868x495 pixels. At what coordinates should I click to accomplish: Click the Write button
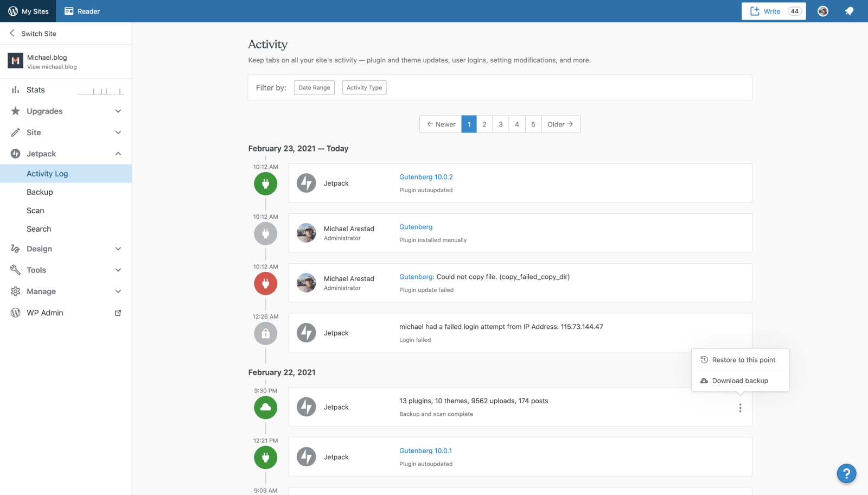pyautogui.click(x=774, y=11)
